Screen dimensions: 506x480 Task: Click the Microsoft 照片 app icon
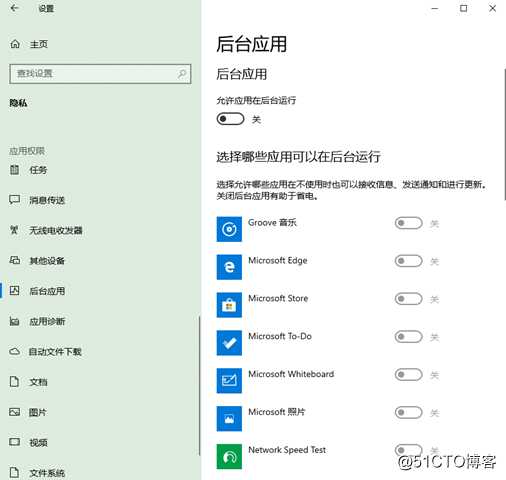point(229,419)
